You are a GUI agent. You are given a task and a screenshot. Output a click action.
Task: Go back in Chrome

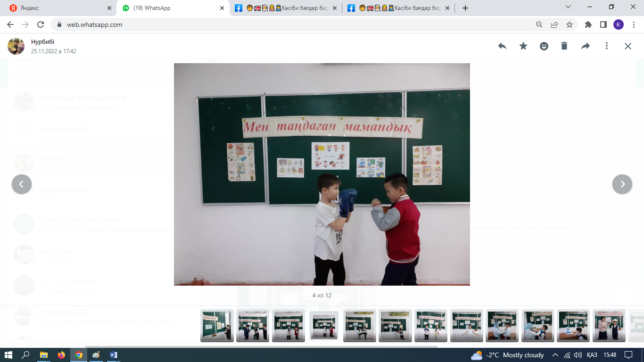(x=10, y=25)
